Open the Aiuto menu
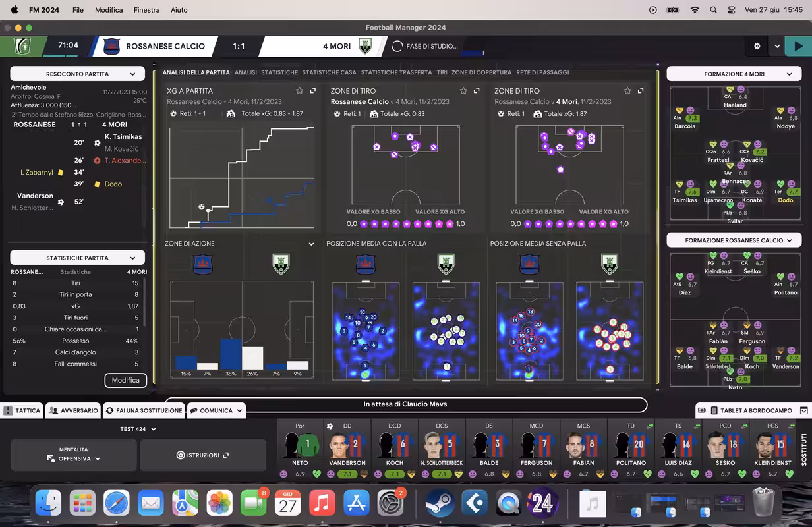 point(179,10)
